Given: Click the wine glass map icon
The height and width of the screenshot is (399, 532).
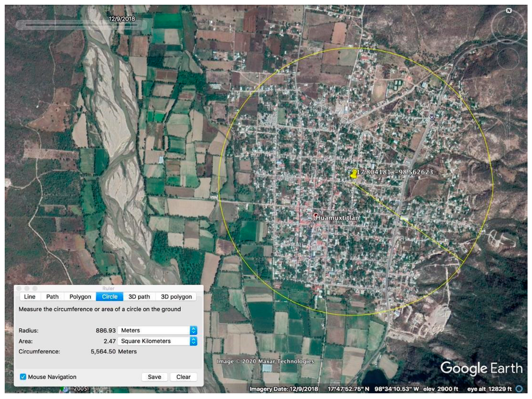Looking at the screenshot, I should point(432,118).
